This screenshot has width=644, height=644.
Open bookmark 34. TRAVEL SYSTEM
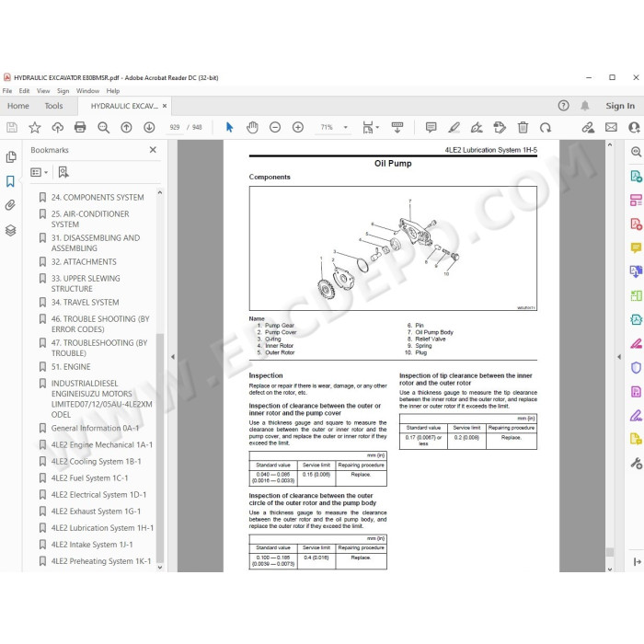pyautogui.click(x=85, y=303)
